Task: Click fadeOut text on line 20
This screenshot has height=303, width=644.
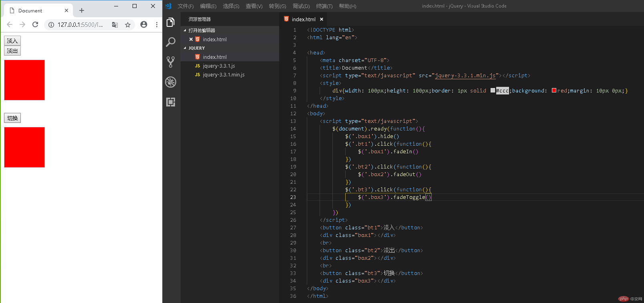Action: coord(404,174)
